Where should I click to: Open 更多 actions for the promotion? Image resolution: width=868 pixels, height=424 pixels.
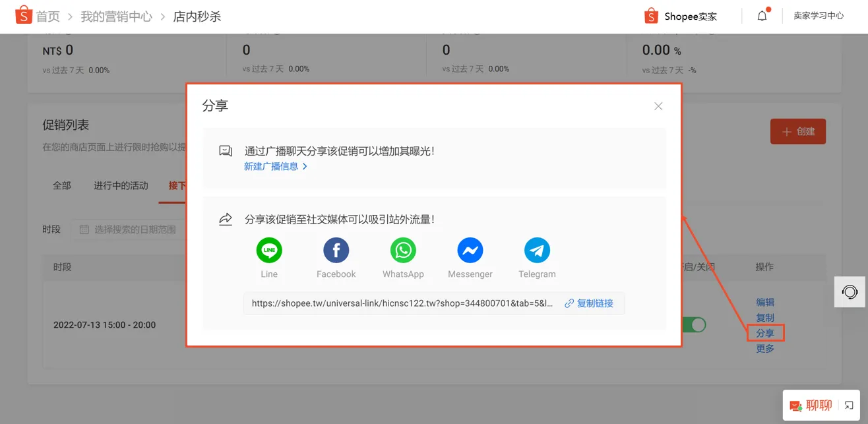[x=764, y=348]
